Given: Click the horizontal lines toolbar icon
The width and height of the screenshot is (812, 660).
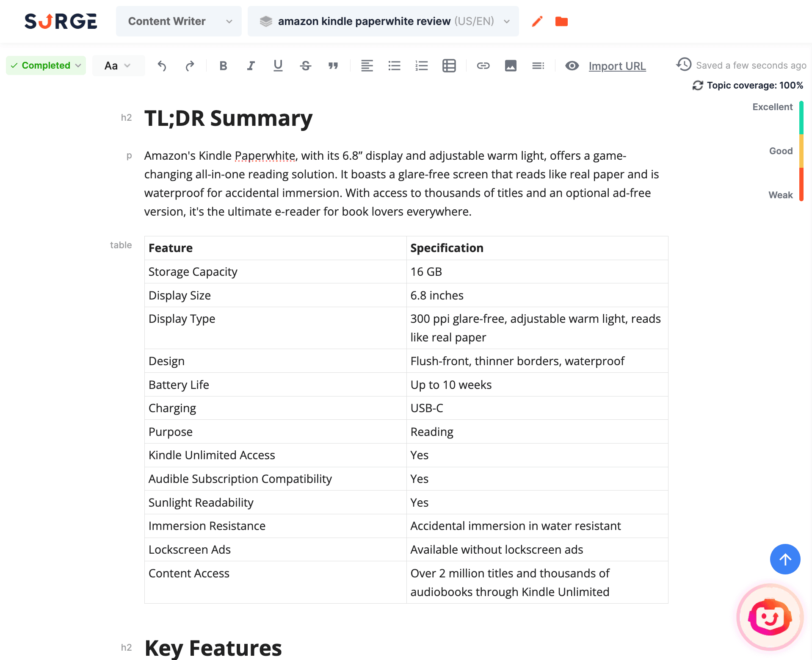Looking at the screenshot, I should pyautogui.click(x=538, y=66).
